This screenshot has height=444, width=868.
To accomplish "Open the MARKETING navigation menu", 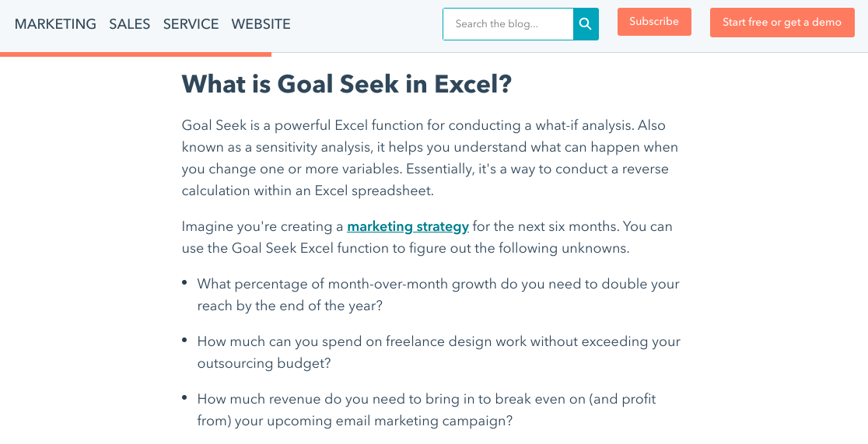I will click(55, 24).
